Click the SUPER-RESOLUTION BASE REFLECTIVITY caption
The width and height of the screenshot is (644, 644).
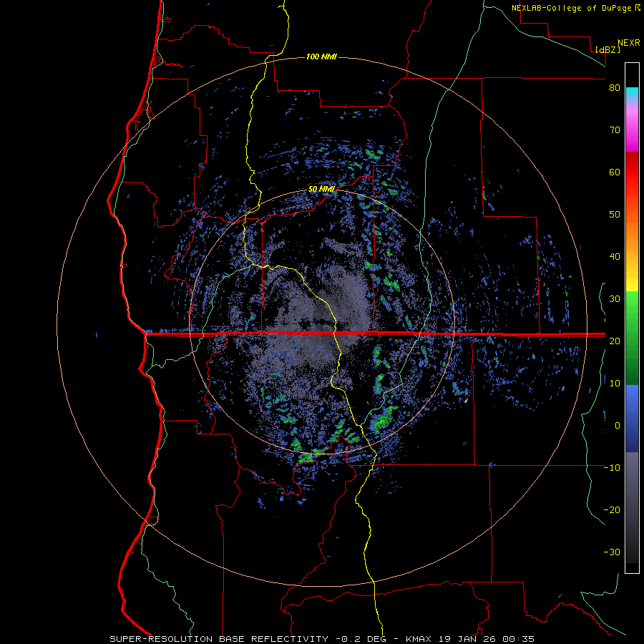[219, 639]
